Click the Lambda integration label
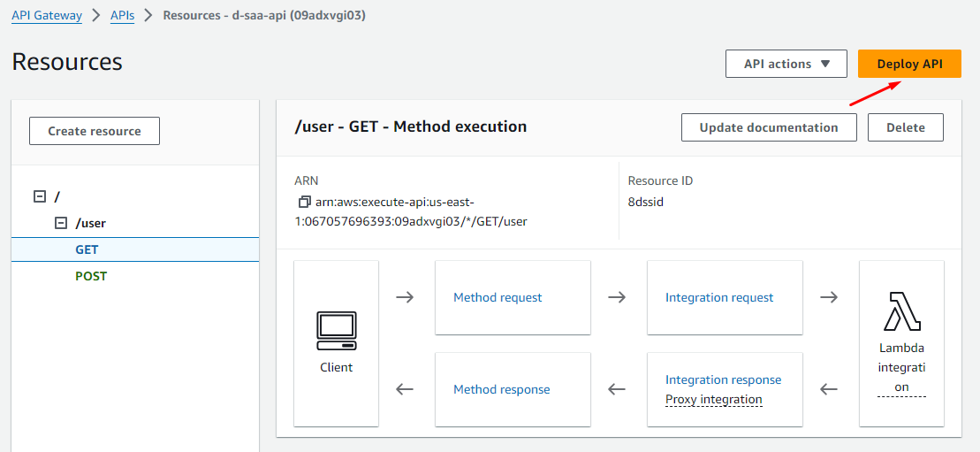 tap(901, 367)
